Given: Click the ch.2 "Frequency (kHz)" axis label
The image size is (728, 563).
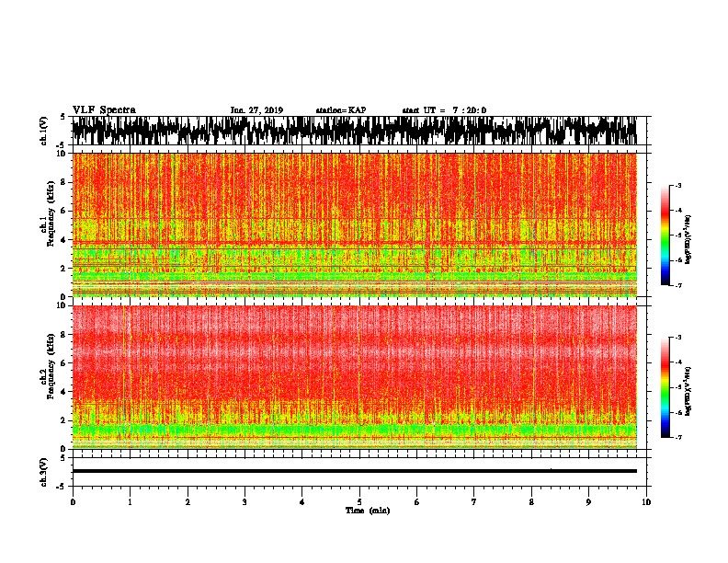Looking at the screenshot, I should pos(51,366).
